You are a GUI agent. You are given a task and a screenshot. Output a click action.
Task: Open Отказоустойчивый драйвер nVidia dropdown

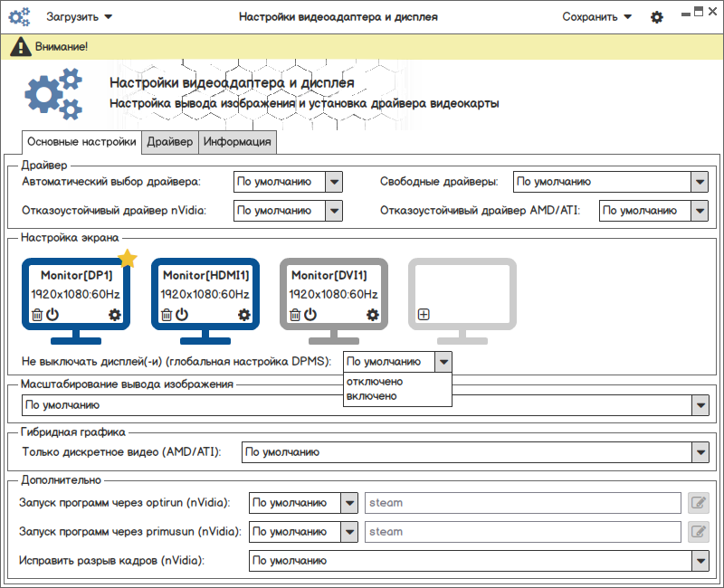(x=288, y=211)
